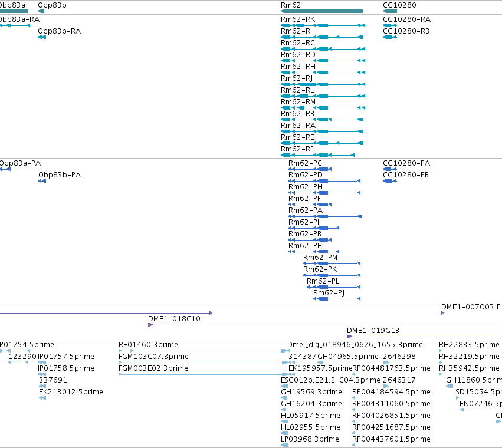Select protein Rm62-PA
502x448 pixels.
[325, 216]
